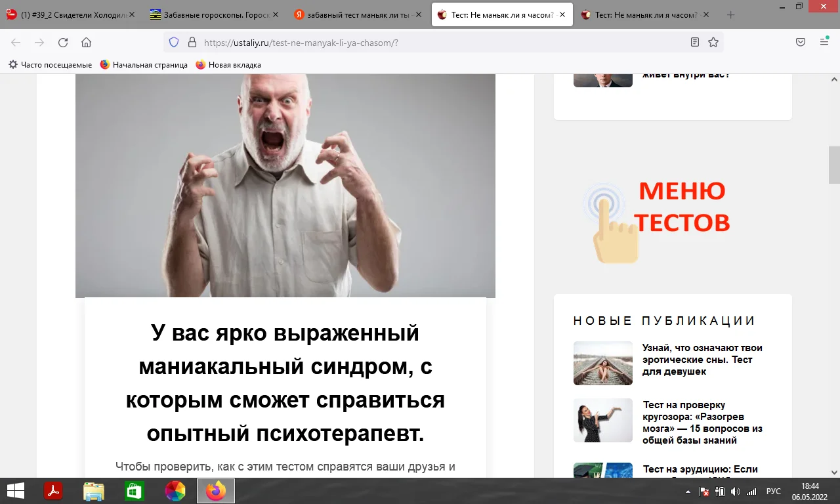The image size is (840, 504).
Task: Click the erotic dreams test thumbnail
Action: (602, 363)
